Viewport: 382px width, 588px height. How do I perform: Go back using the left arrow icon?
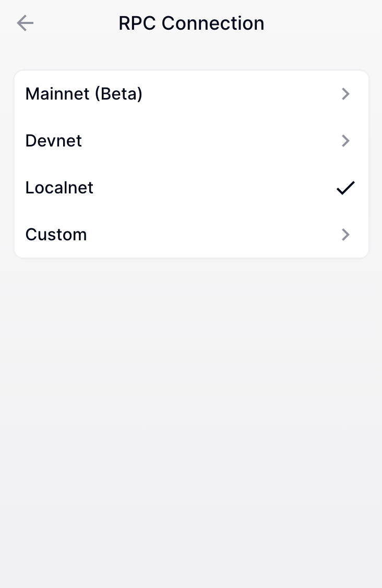[x=25, y=23]
